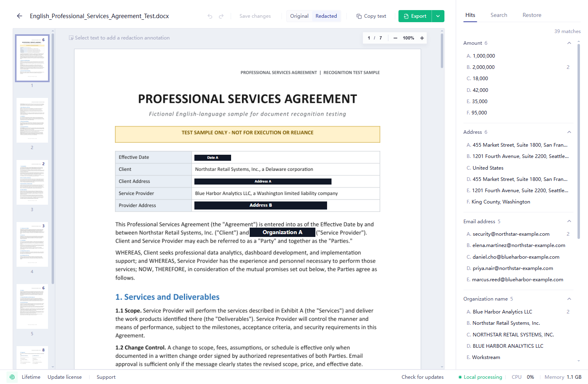Viewport: 588px width, 384px height.
Task: Select page 3 thumbnail
Action: (32, 182)
